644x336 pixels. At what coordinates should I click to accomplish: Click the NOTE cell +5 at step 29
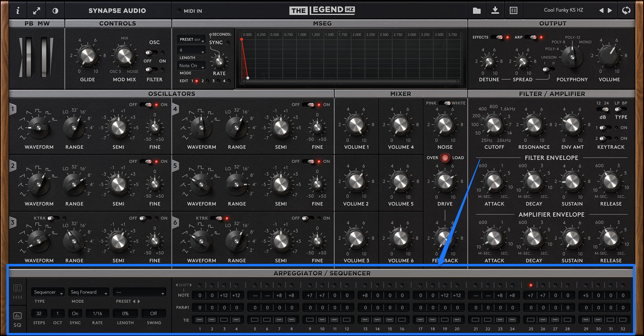pos(586,295)
